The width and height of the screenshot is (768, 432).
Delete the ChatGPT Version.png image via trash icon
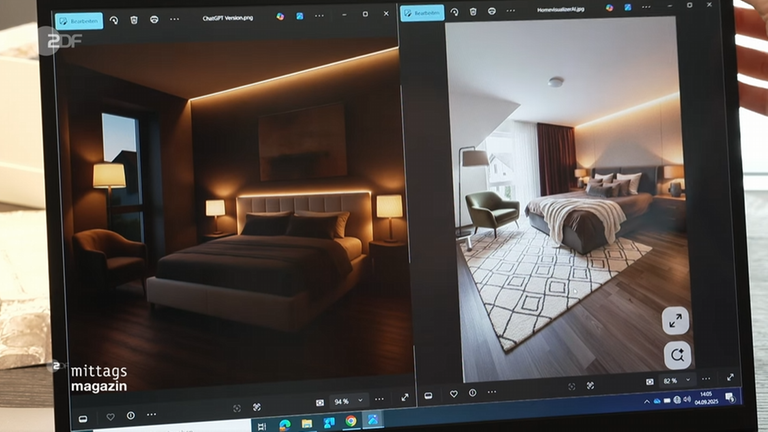133,20
